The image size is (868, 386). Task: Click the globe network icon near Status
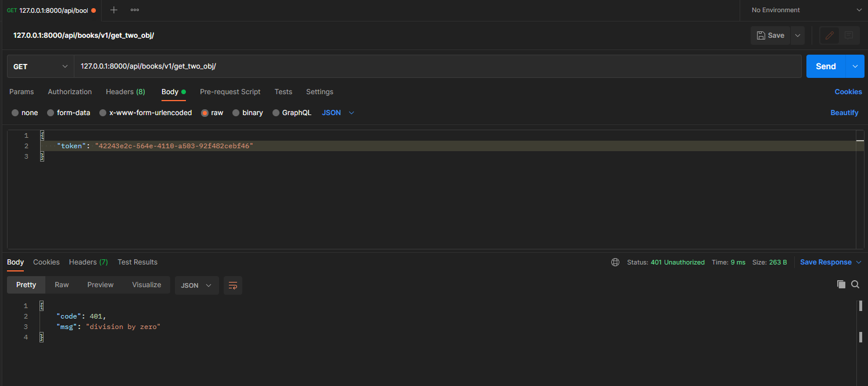(x=615, y=262)
